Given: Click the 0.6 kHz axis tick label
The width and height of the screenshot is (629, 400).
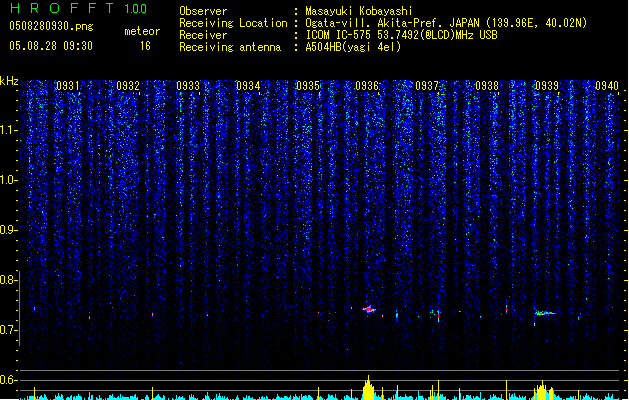Looking at the screenshot, I should pyautogui.click(x=9, y=380).
